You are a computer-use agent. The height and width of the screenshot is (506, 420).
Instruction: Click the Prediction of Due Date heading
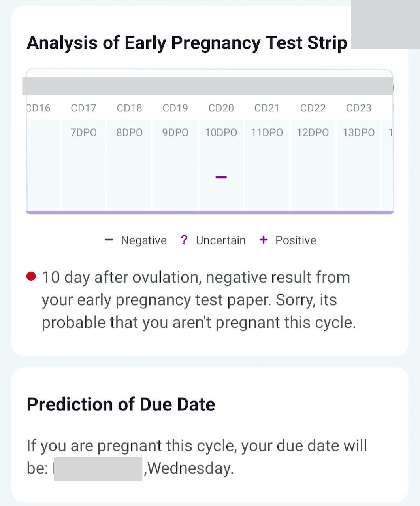pos(121,404)
